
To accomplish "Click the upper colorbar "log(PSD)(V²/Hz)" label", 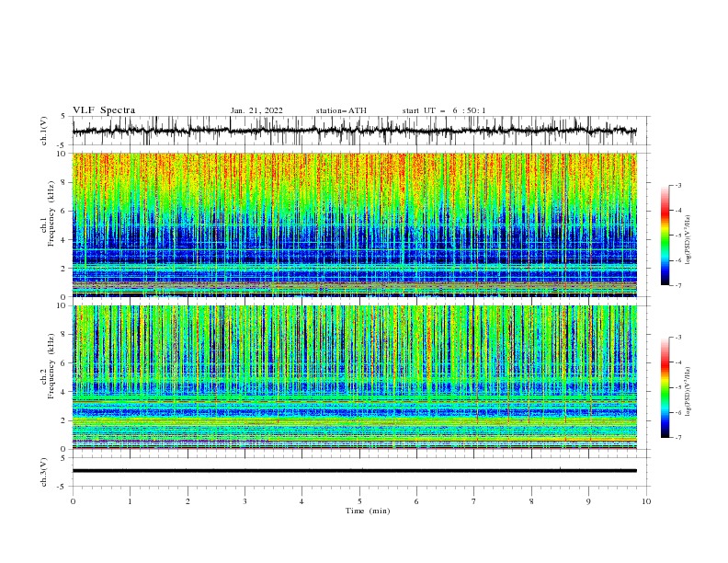I will [x=689, y=240].
